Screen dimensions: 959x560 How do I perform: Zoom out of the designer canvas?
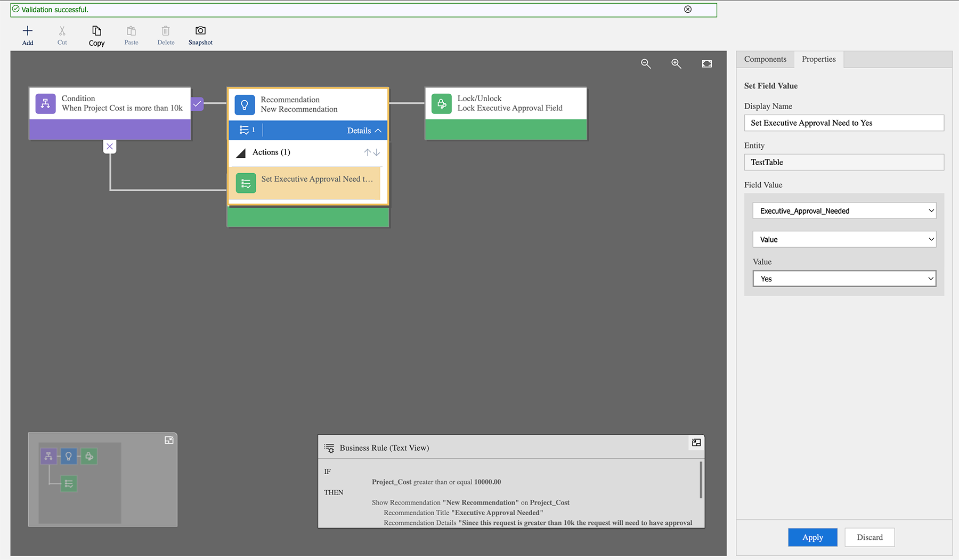tap(646, 63)
